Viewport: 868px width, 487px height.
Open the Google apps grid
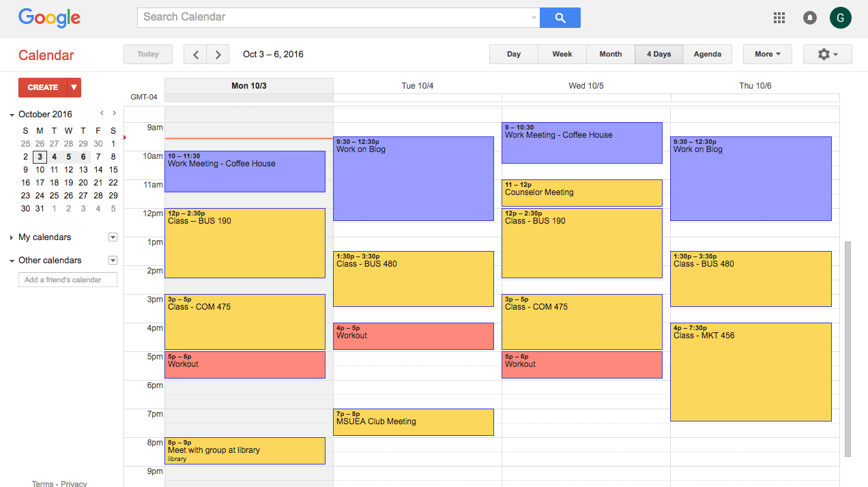779,18
